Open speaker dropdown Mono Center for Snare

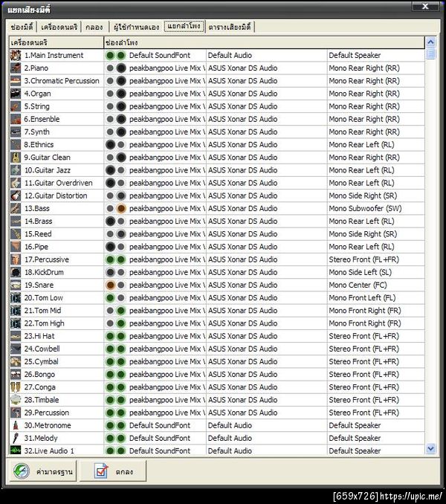pyautogui.click(x=375, y=285)
